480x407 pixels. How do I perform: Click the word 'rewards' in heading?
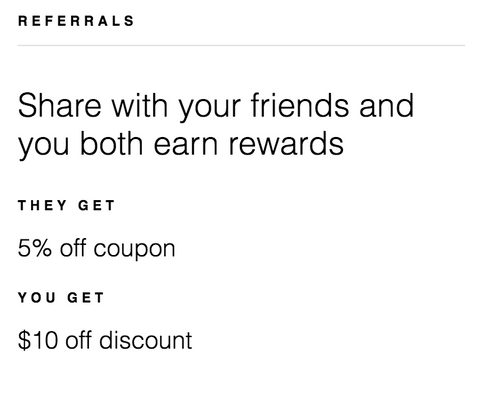click(286, 144)
